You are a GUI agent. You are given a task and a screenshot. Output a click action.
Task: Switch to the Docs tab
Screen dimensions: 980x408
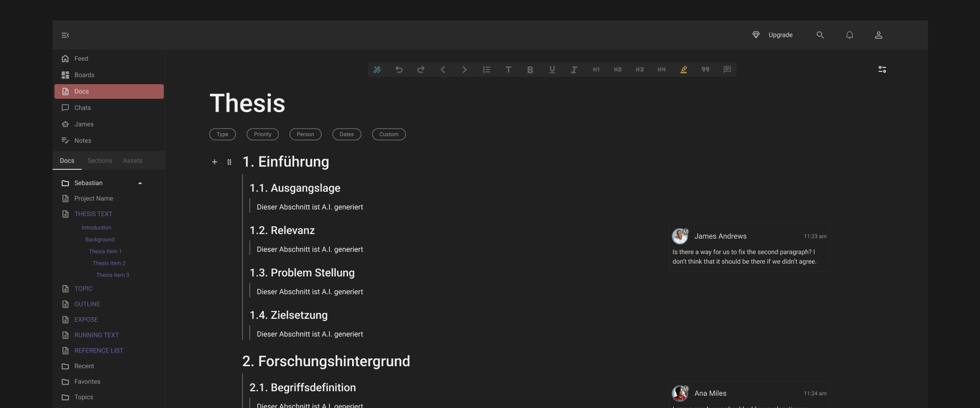tap(67, 161)
